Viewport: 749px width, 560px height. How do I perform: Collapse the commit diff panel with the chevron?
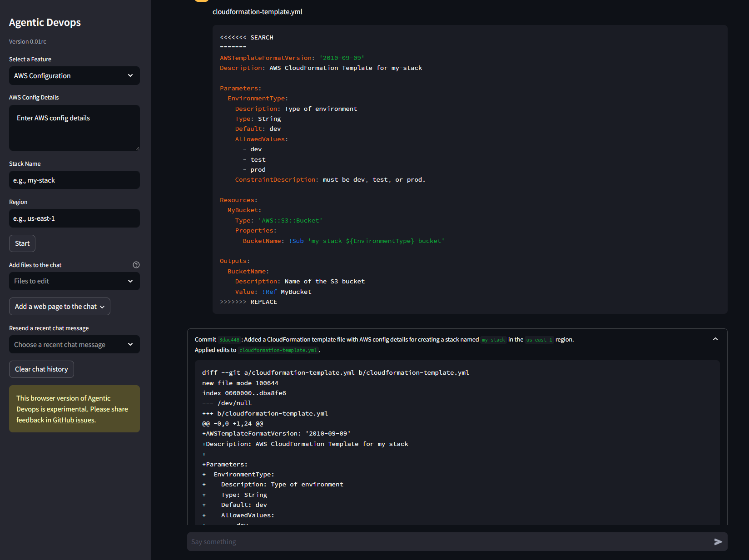(715, 339)
